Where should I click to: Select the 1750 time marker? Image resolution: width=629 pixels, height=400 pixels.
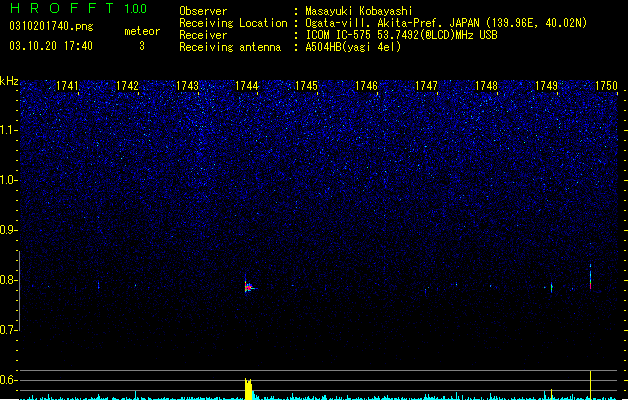[606, 86]
